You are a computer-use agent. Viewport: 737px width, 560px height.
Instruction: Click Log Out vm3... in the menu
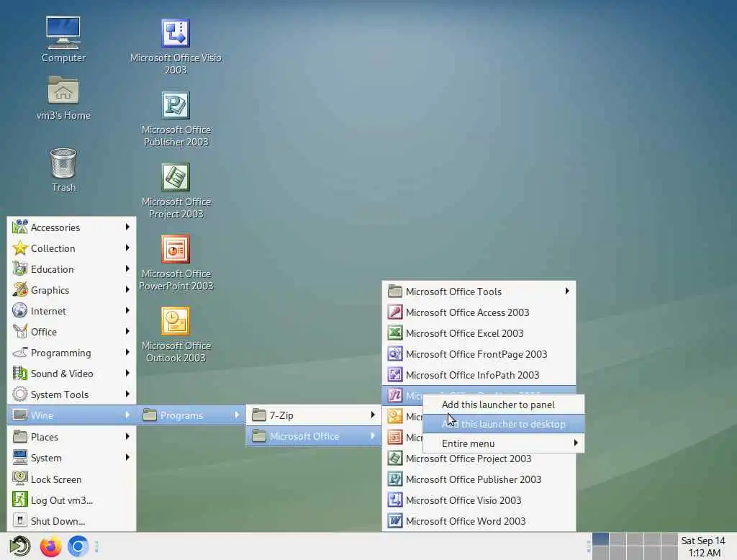[71, 500]
